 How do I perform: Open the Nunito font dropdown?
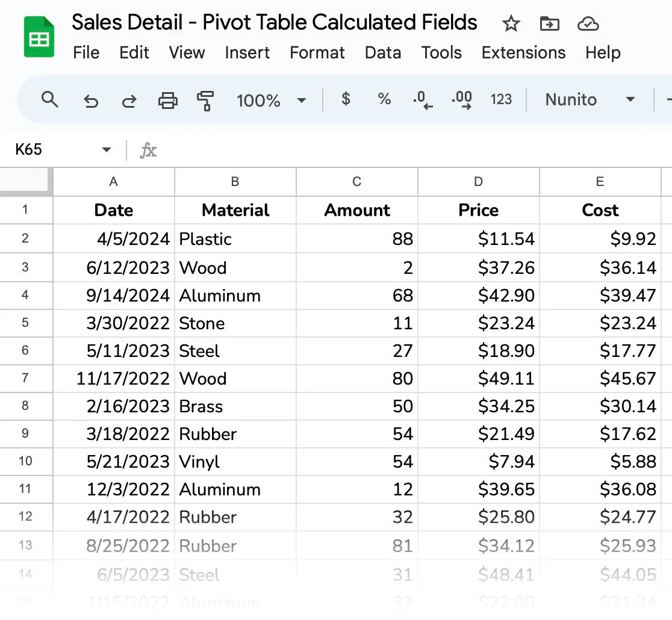(590, 100)
